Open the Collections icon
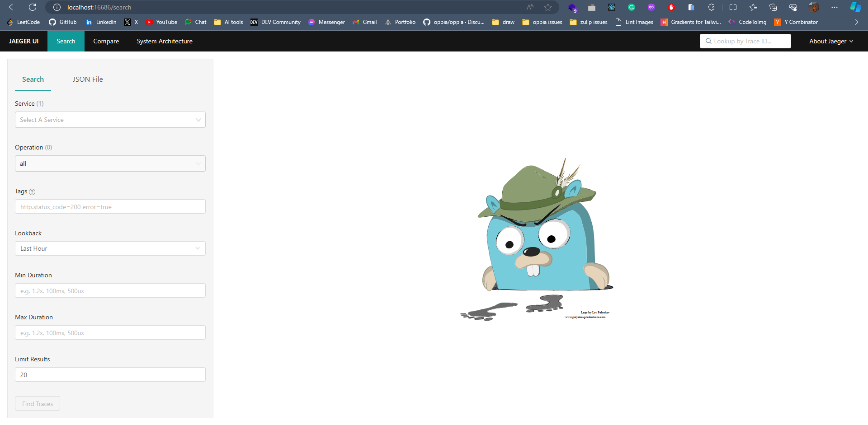The height and width of the screenshot is (425, 868). (x=773, y=7)
